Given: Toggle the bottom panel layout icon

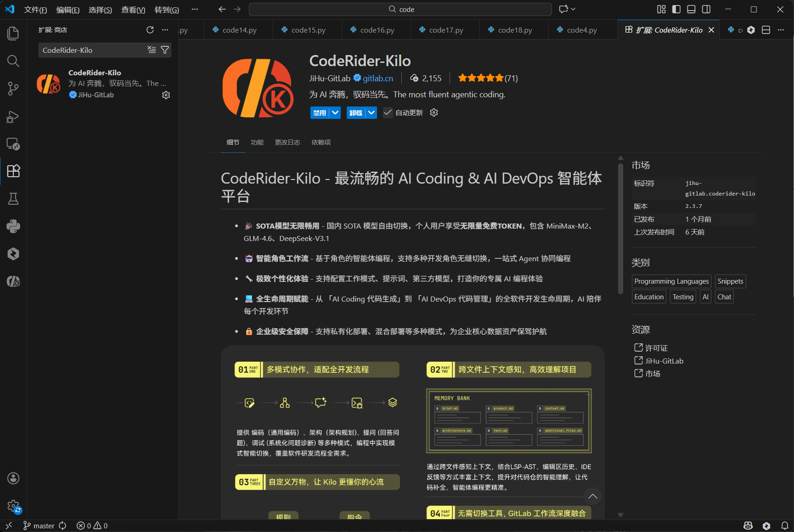Looking at the screenshot, I should point(691,9).
